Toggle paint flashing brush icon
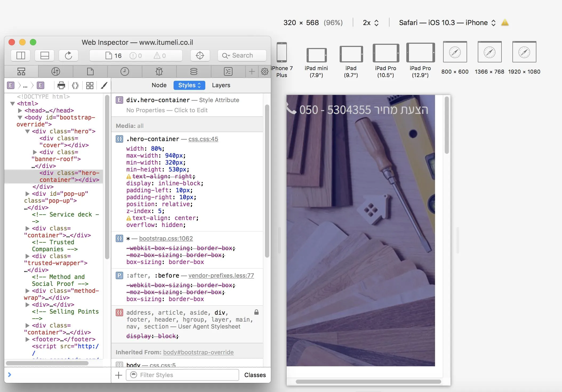 (x=104, y=85)
